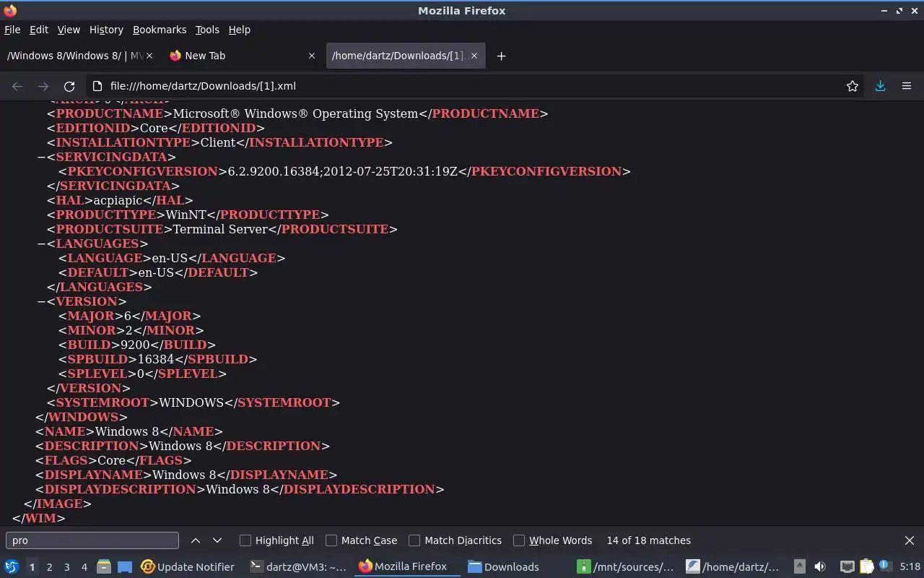Image resolution: width=924 pixels, height=578 pixels.
Task: Switch to workspace 1
Action: 32,567
